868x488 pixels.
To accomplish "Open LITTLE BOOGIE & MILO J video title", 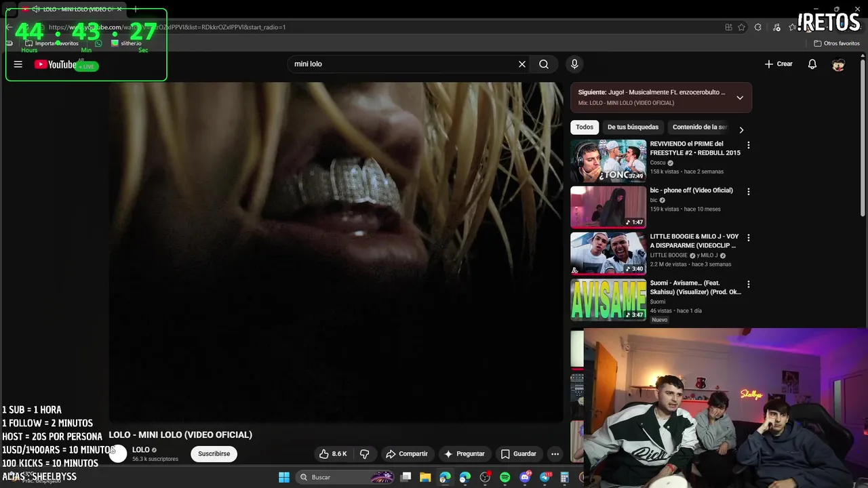I will pos(695,241).
